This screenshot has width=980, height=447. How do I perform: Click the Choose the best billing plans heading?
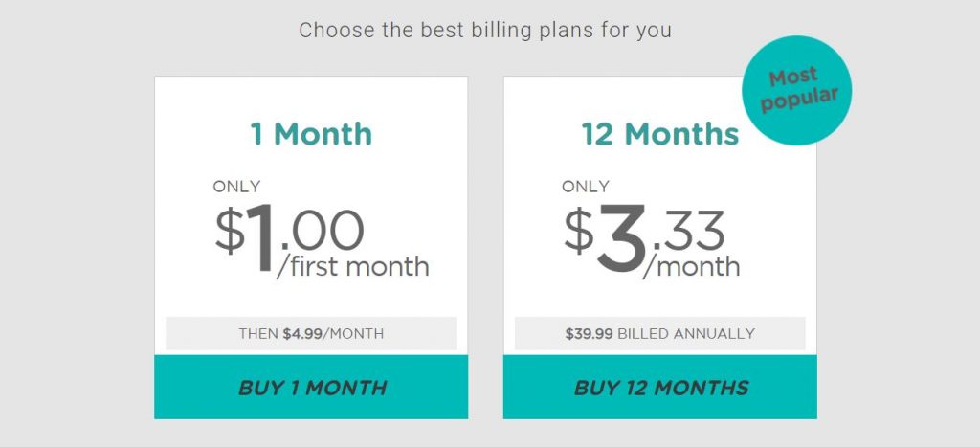[485, 30]
